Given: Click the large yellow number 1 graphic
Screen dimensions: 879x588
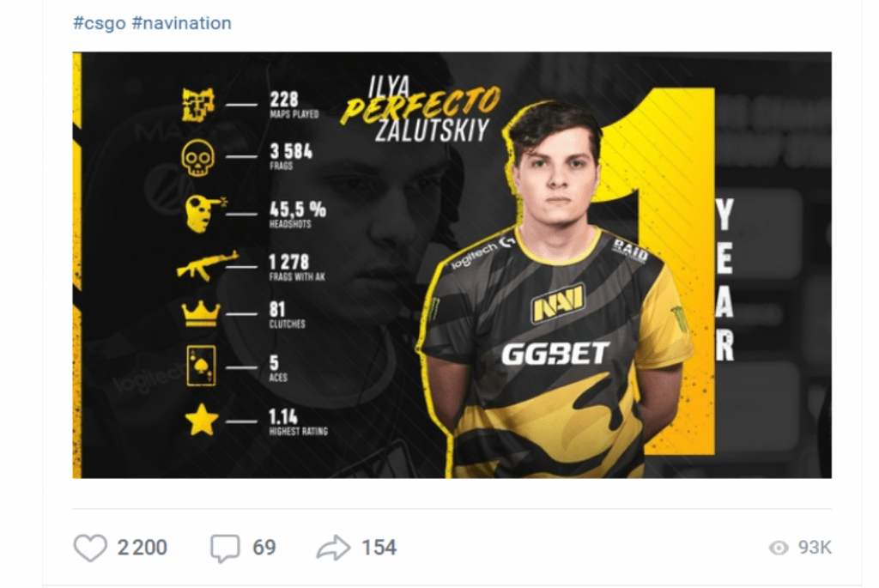Looking at the screenshot, I should (x=662, y=269).
